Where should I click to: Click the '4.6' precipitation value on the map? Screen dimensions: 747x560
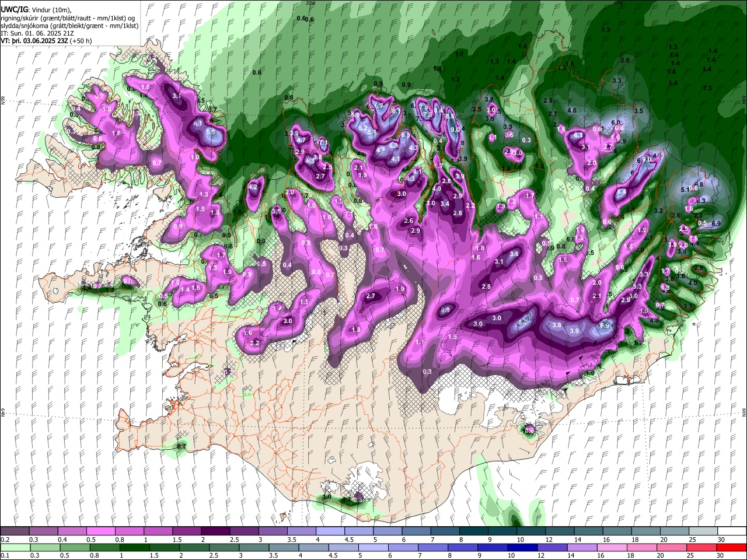tap(572, 110)
